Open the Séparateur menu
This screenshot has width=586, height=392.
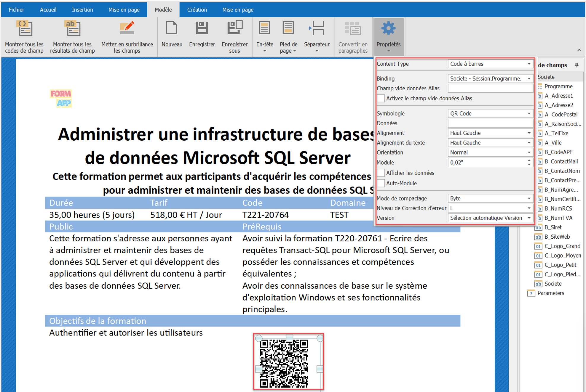click(317, 37)
